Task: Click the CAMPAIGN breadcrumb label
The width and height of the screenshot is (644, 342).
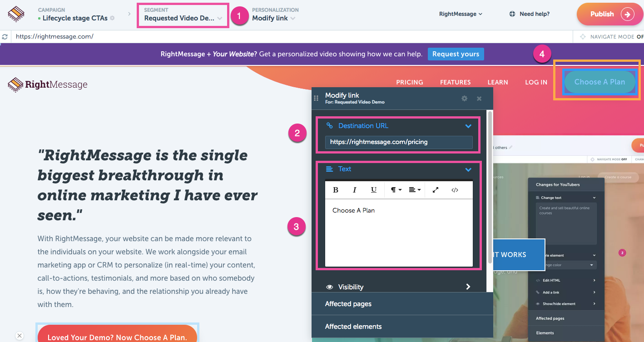Action: [x=51, y=10]
